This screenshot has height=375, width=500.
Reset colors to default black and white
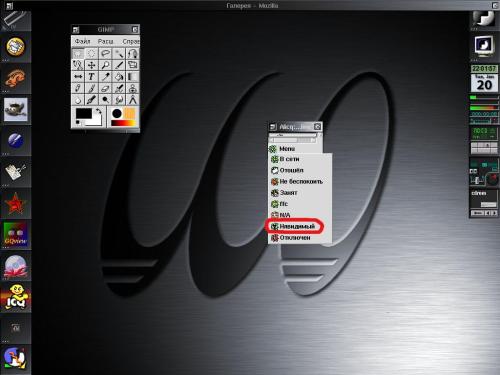coord(78,123)
